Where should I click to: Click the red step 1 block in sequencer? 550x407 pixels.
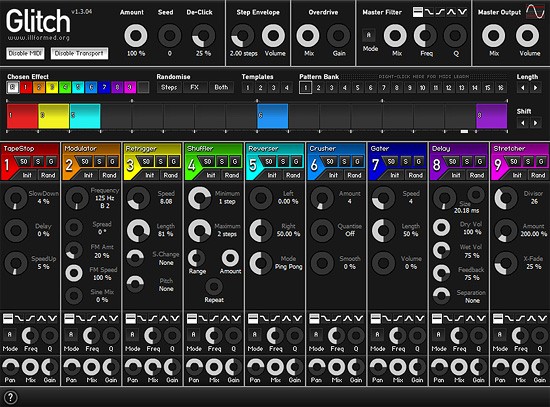22,116
